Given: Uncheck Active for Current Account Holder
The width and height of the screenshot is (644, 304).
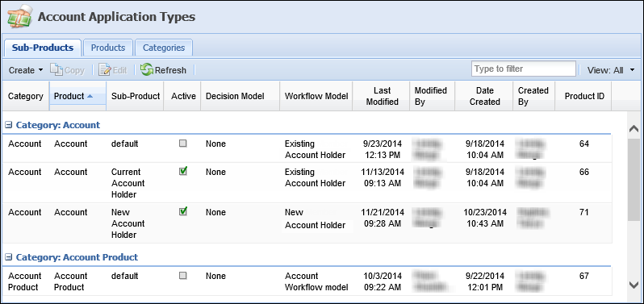Looking at the screenshot, I should tap(183, 171).
